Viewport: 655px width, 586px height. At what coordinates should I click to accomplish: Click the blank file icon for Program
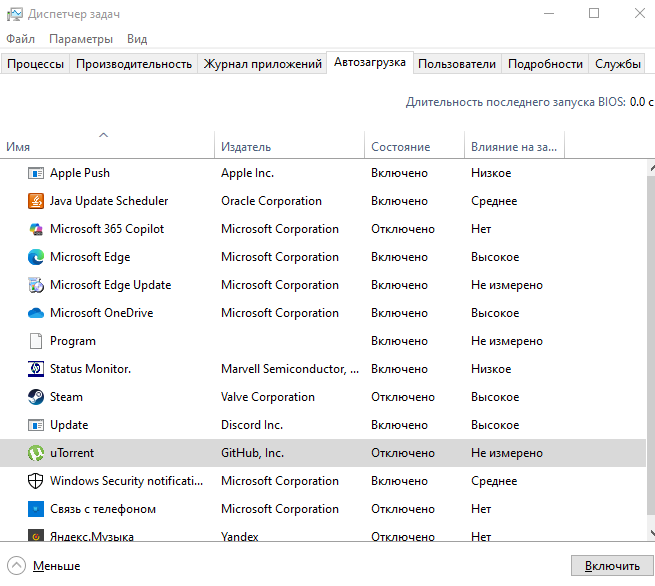(x=36, y=341)
